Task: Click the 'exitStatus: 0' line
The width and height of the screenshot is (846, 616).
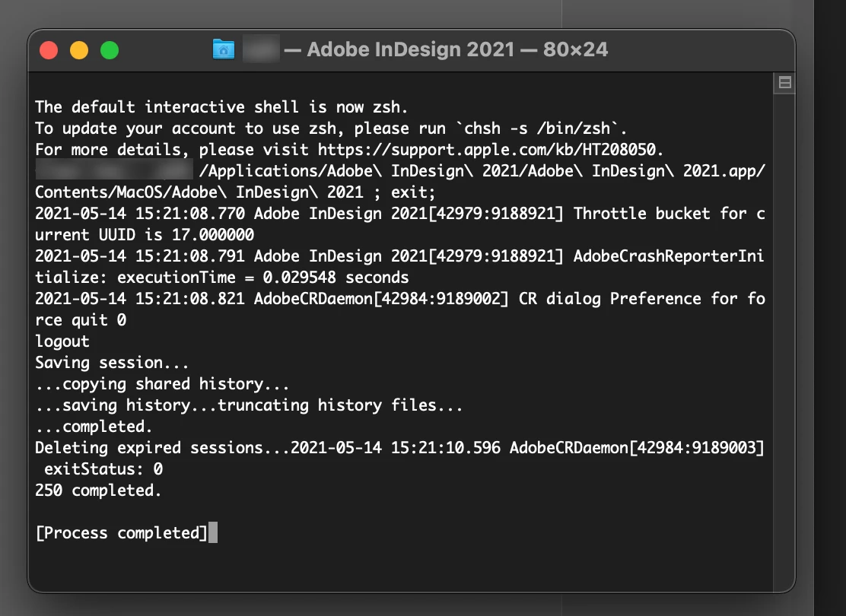Action: pyautogui.click(x=103, y=469)
